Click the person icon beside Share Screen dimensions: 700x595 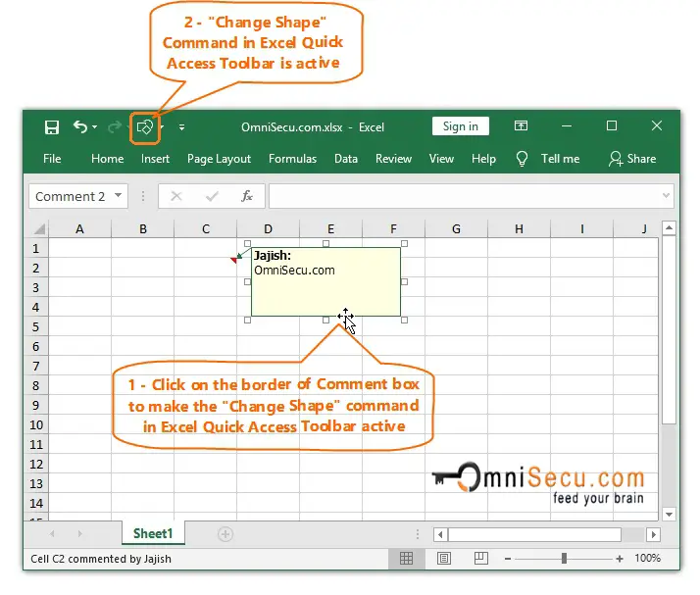click(x=616, y=159)
